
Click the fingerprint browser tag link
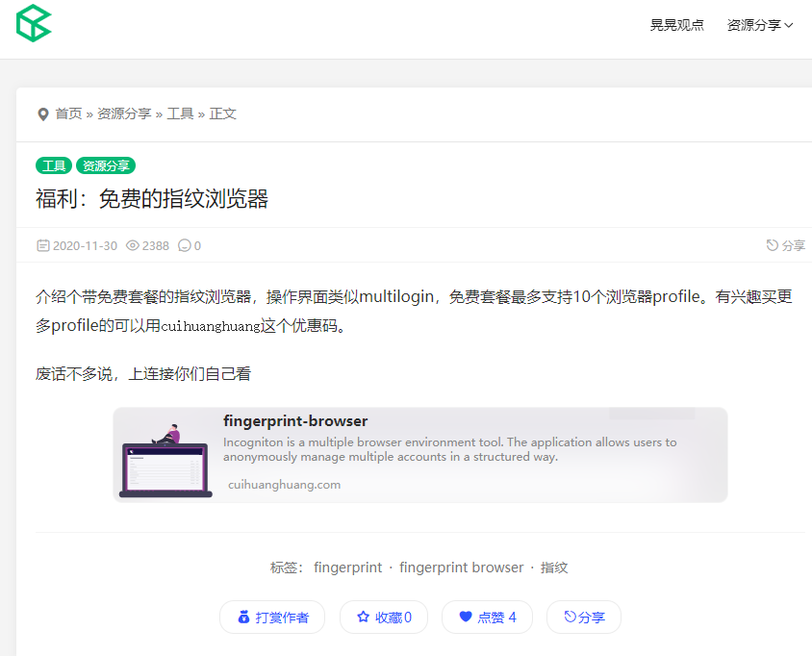tap(461, 568)
